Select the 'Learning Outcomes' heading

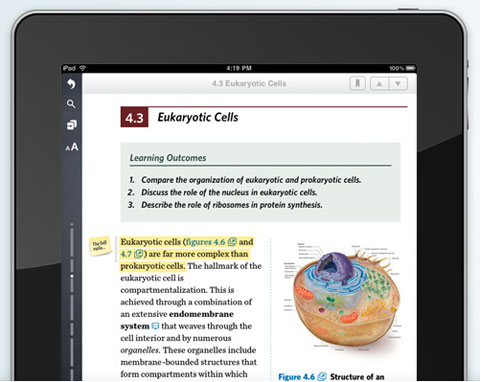[168, 158]
